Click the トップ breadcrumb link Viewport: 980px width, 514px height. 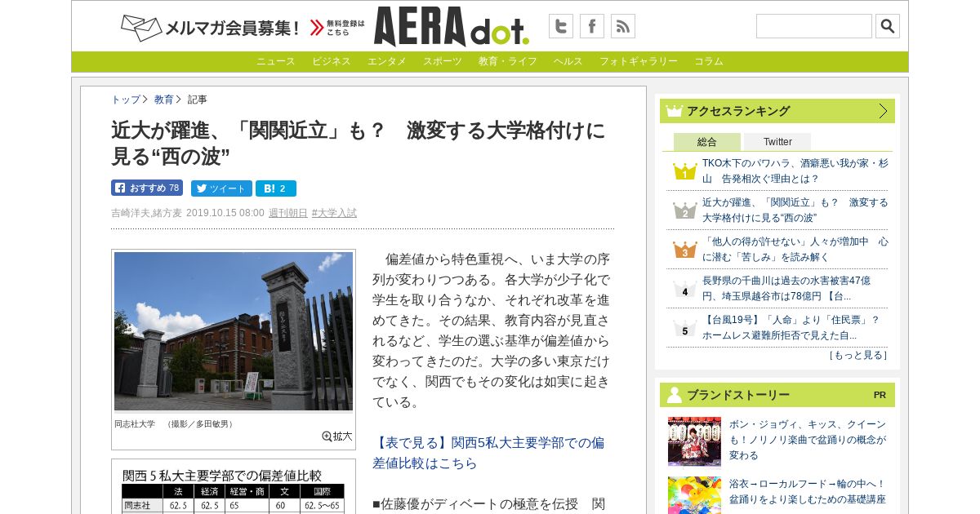click(x=126, y=100)
